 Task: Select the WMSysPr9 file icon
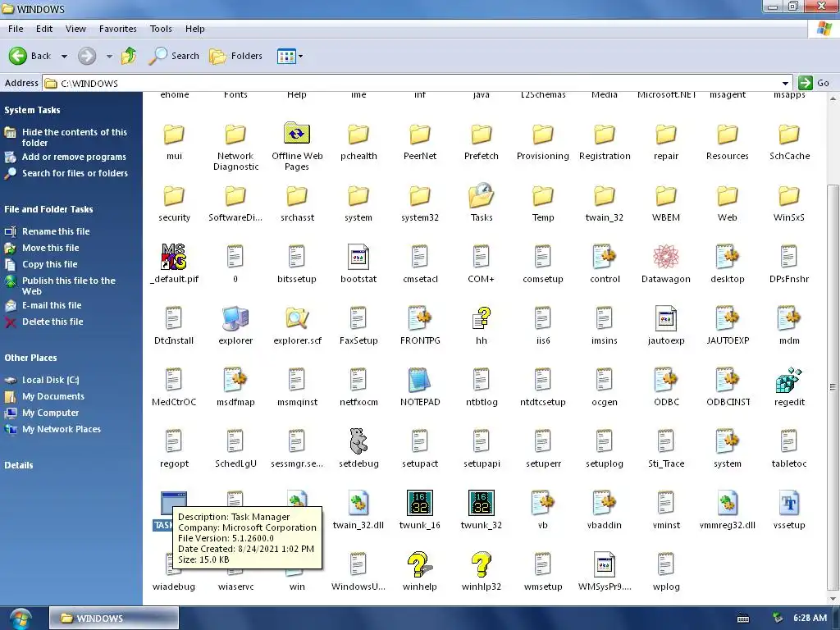pyautogui.click(x=605, y=564)
